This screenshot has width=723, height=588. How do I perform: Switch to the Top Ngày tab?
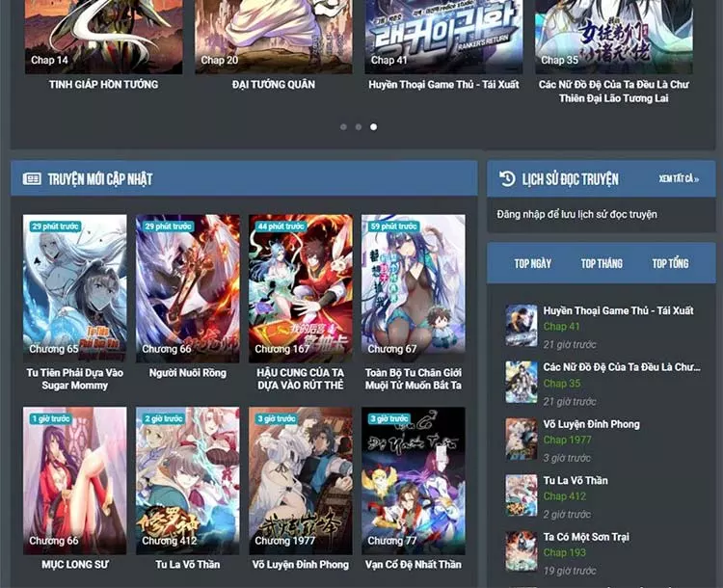point(532,263)
